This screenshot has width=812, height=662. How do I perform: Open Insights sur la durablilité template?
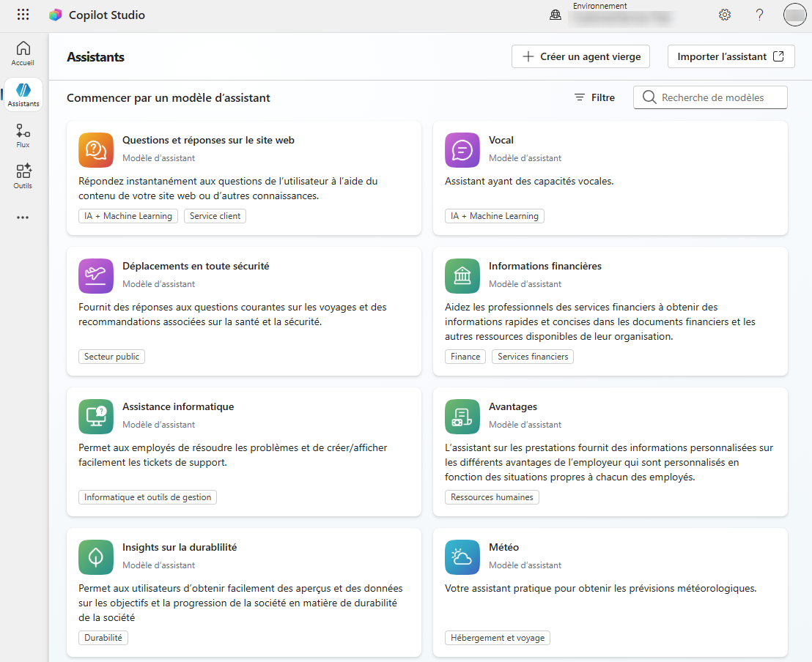point(244,592)
